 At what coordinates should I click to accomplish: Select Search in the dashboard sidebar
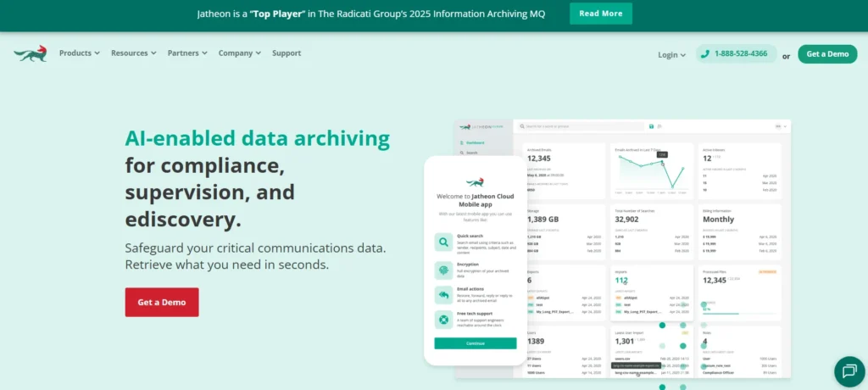pos(471,153)
